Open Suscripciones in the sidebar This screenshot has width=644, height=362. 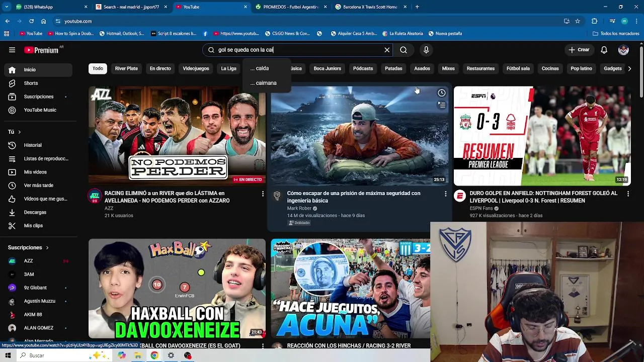point(38,97)
